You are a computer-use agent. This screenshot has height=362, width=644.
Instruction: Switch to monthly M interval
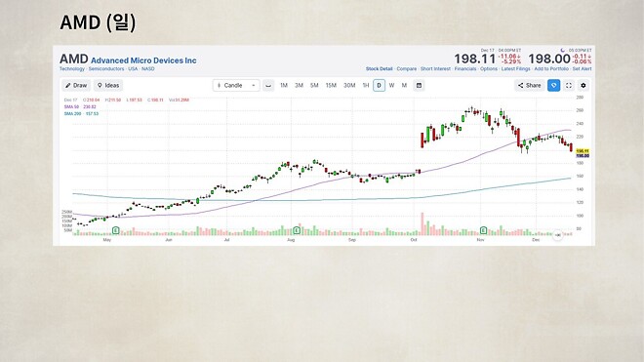[x=404, y=86]
